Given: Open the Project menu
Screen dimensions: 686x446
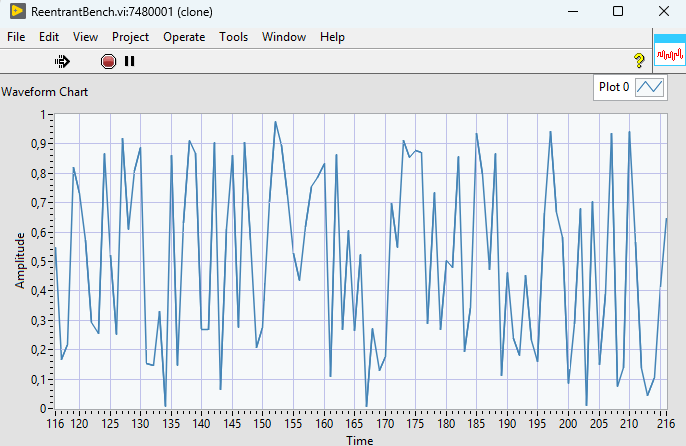Looking at the screenshot, I should coord(130,37).
